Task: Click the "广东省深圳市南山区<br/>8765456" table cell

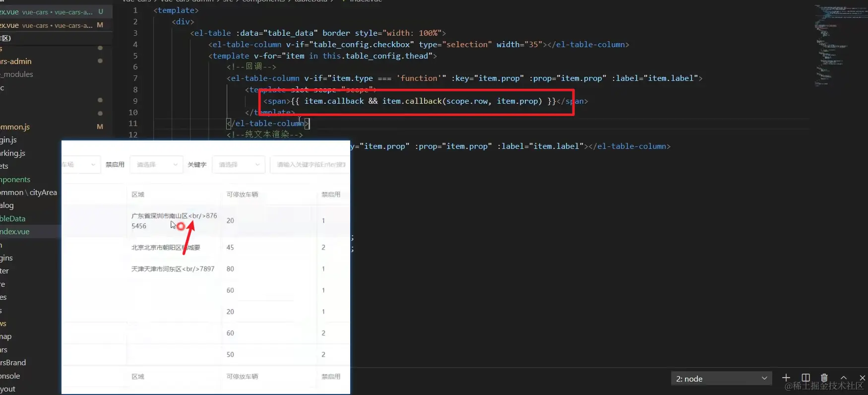Action: 174,221
